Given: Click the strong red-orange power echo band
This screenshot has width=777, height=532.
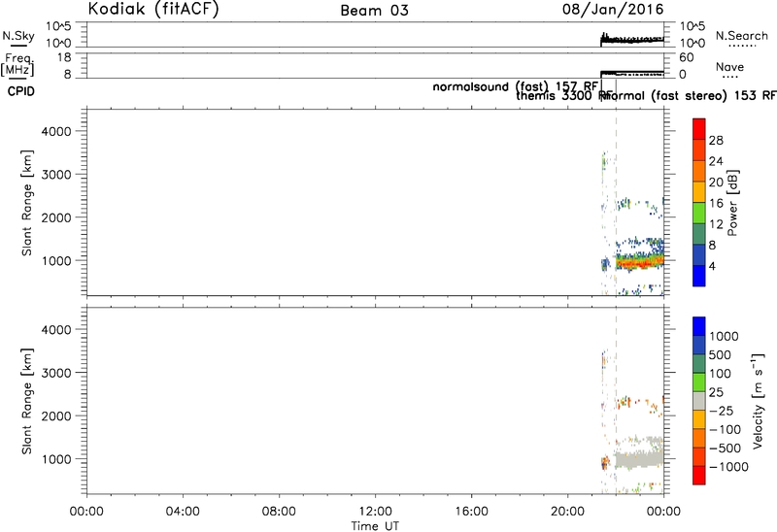Looking at the screenshot, I should (639, 261).
